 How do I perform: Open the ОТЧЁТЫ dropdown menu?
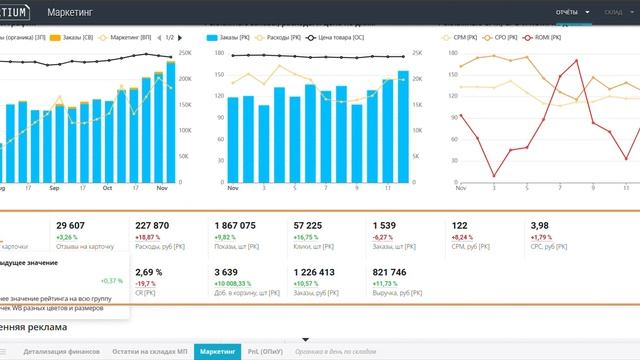pyautogui.click(x=572, y=12)
